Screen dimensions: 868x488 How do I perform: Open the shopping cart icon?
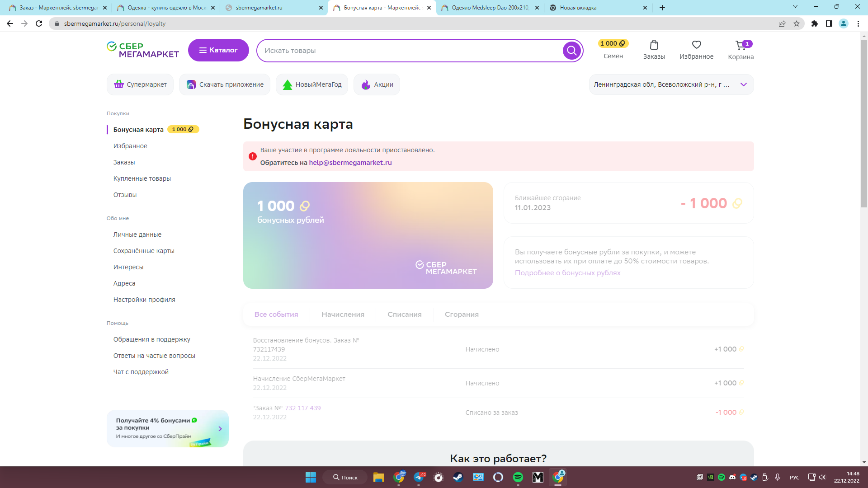(741, 45)
